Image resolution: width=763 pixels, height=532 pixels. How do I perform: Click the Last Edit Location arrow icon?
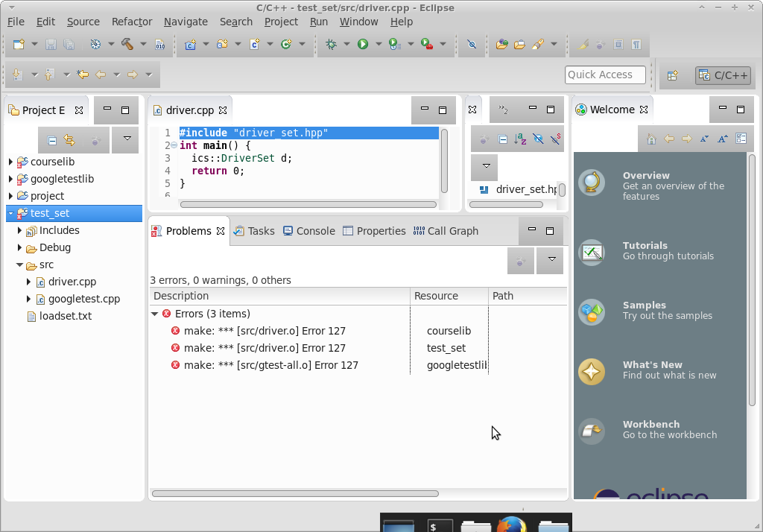tap(83, 75)
